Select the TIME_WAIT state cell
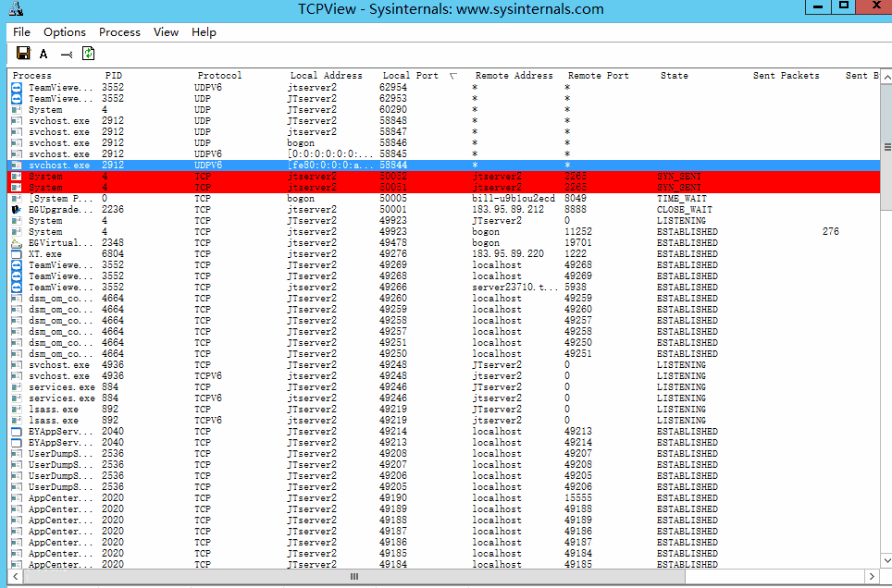The width and height of the screenshot is (892, 588). [x=682, y=199]
